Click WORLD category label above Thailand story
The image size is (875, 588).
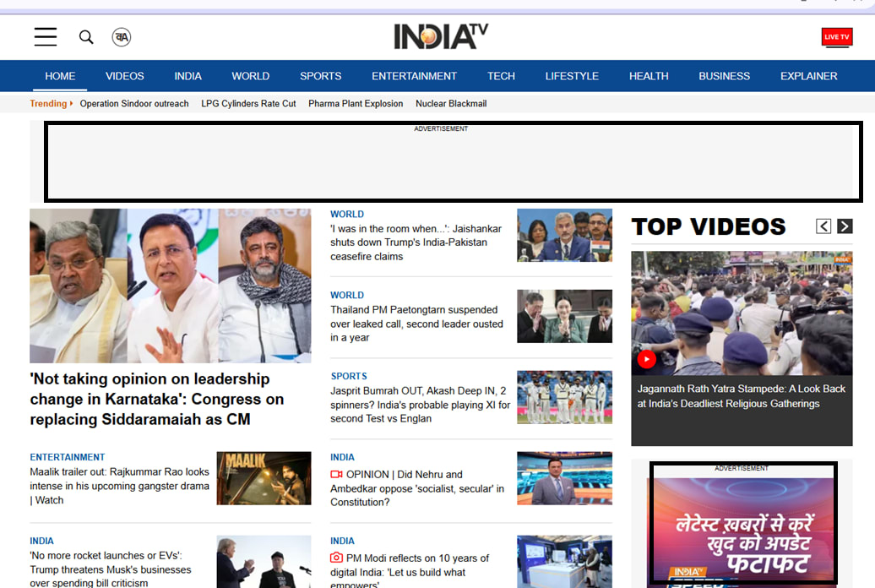pos(346,295)
